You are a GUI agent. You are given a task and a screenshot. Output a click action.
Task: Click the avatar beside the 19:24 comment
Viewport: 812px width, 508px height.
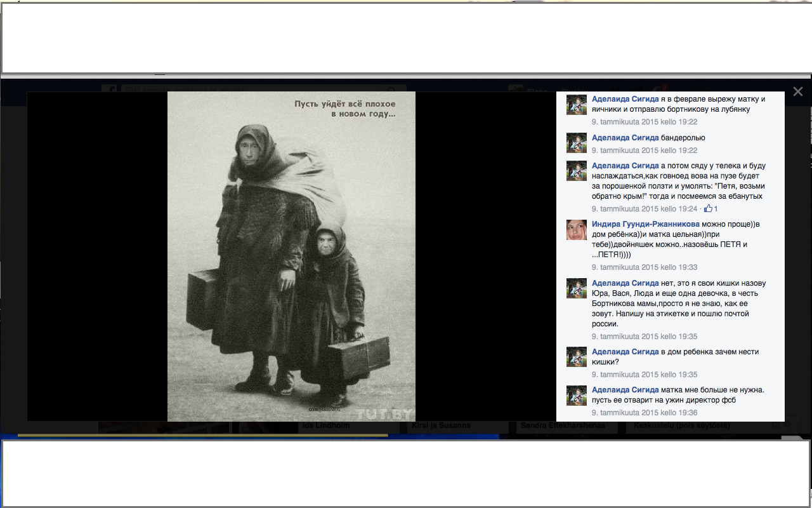[x=576, y=171]
